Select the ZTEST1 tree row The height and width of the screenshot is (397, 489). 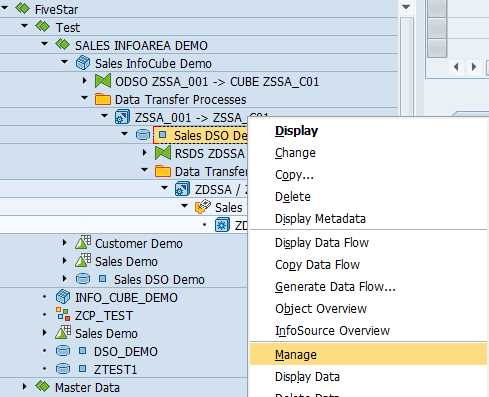pos(115,370)
